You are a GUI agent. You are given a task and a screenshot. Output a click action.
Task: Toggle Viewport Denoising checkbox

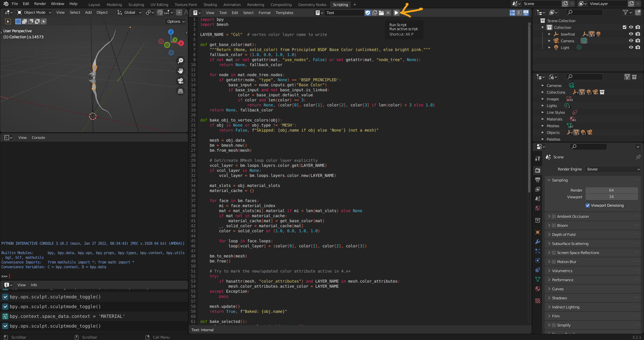[588, 205]
